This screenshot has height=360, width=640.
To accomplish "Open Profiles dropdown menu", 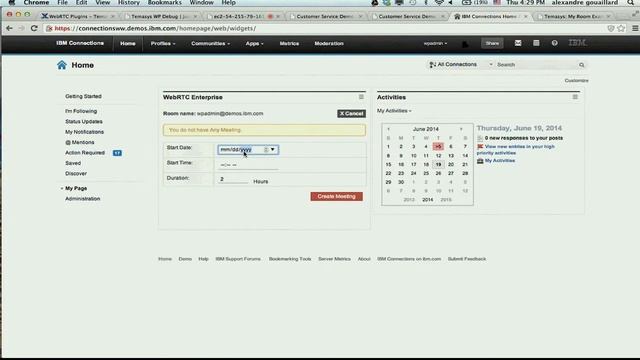I will click(163, 43).
